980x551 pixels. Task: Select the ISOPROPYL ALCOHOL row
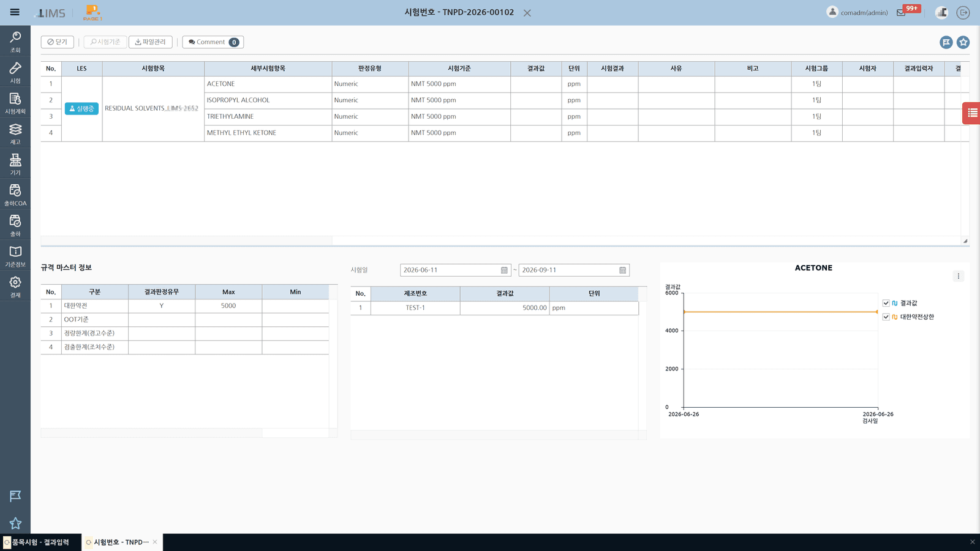click(268, 100)
